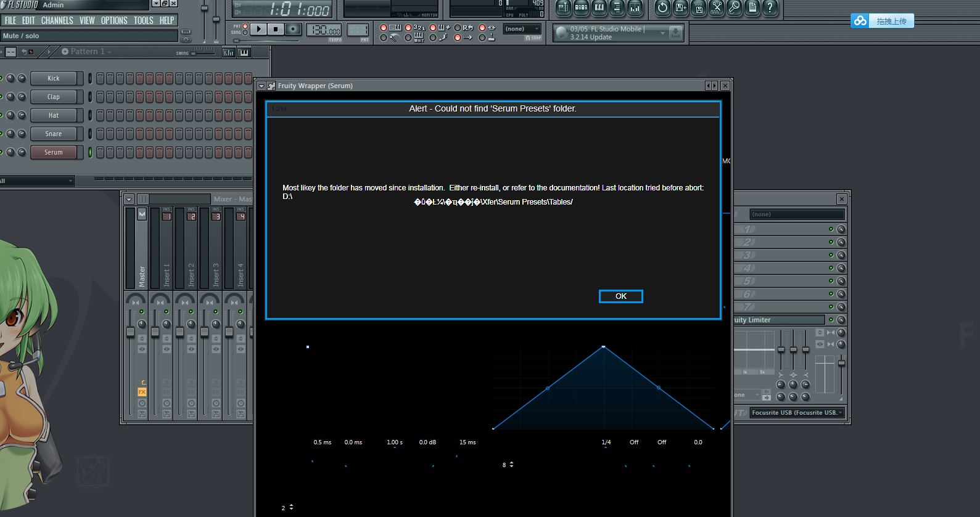This screenshot has width=980, height=517.
Task: Open the Playlist window icon
Action: pyautogui.click(x=563, y=8)
